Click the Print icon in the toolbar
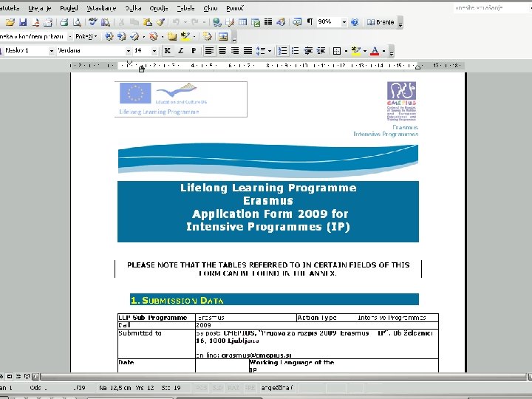The height and width of the screenshot is (399, 532). [x=64, y=22]
